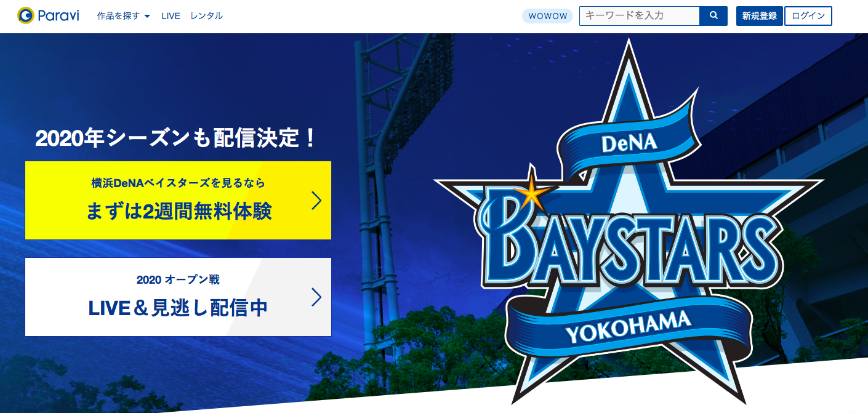Open the レンタル menu item
Viewport: 868px width, 413px height.
tap(206, 16)
